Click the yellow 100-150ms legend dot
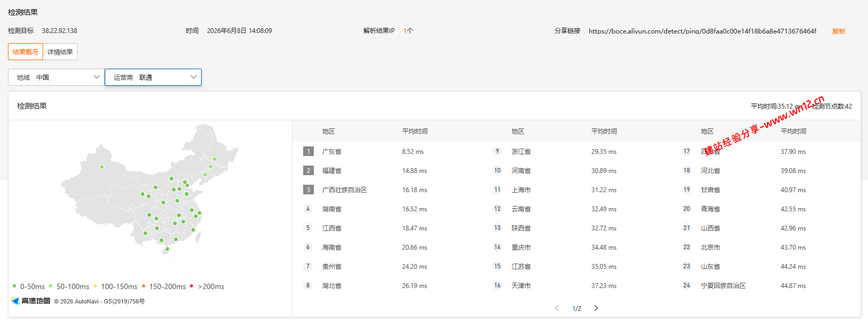 click(95, 286)
